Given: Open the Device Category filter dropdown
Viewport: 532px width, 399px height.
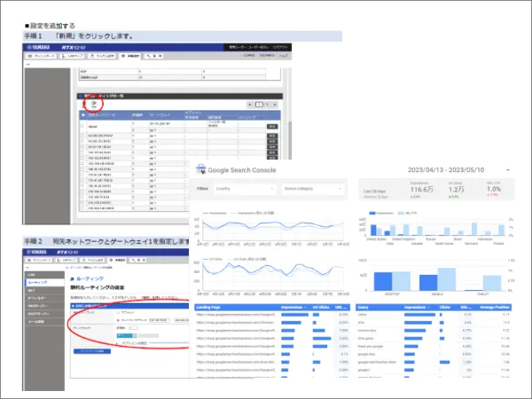Looking at the screenshot, I should (313, 188).
